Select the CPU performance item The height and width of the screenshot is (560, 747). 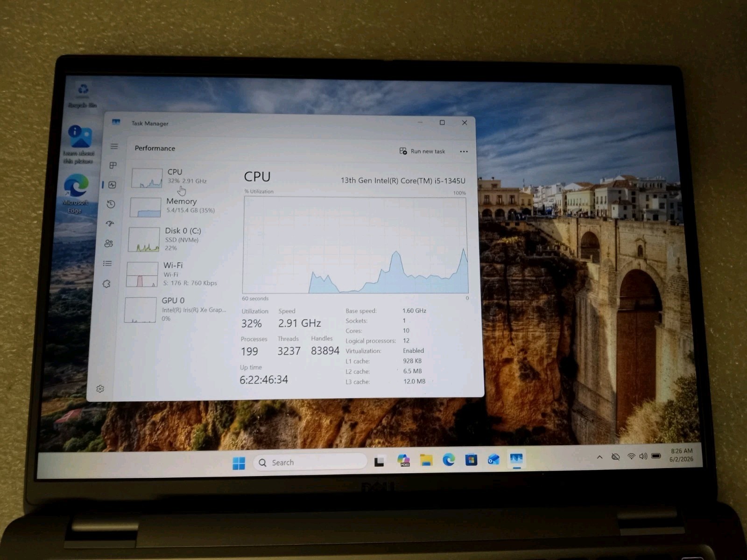click(x=180, y=177)
